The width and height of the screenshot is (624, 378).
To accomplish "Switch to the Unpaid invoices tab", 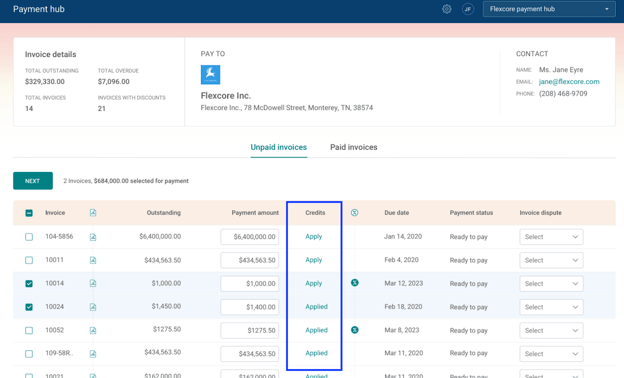I will [x=279, y=147].
